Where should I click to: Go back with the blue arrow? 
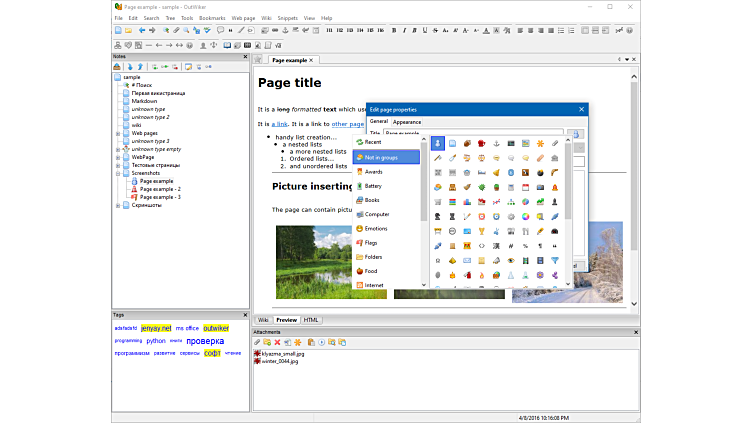pyautogui.click(x=142, y=30)
